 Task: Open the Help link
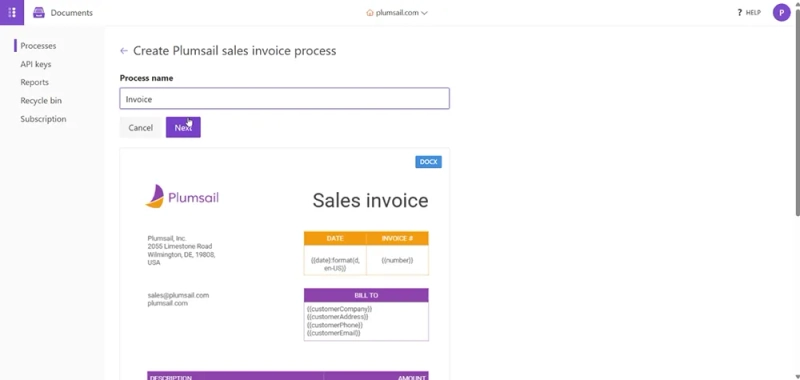[x=749, y=13]
